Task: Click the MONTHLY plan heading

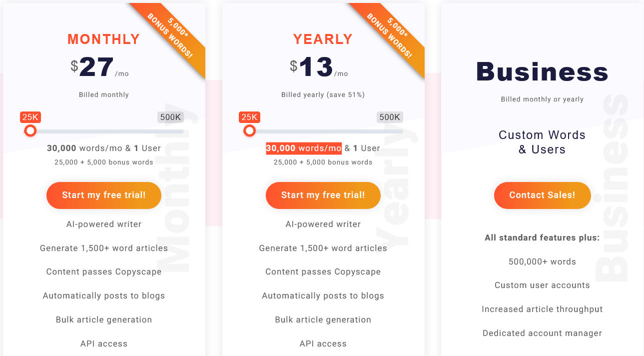Action: (104, 39)
